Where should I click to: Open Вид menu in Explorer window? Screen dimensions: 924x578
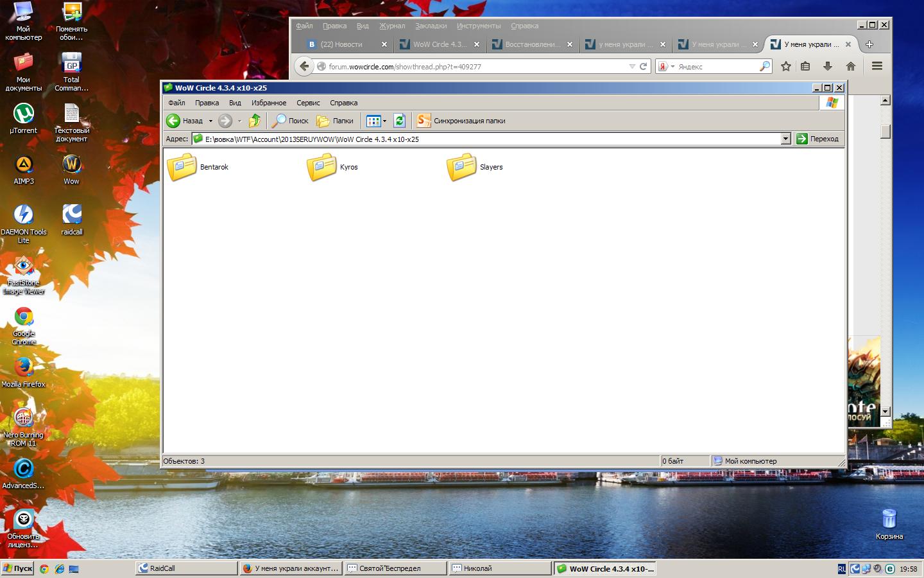(x=235, y=103)
